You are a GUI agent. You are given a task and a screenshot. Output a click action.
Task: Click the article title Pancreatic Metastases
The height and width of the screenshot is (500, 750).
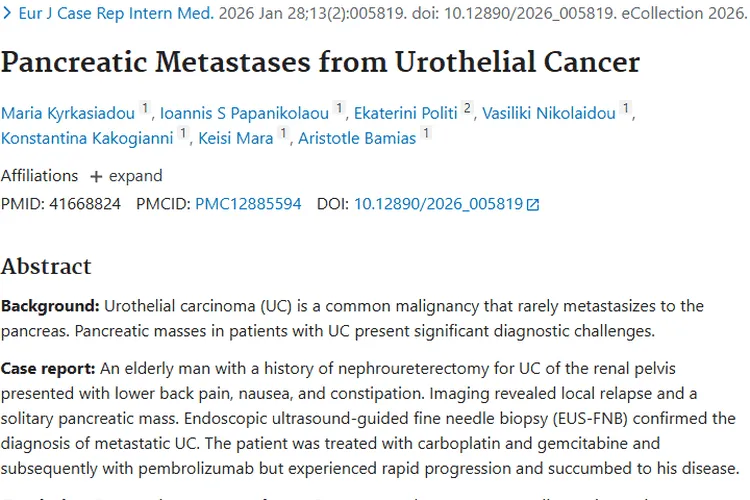[x=320, y=62]
